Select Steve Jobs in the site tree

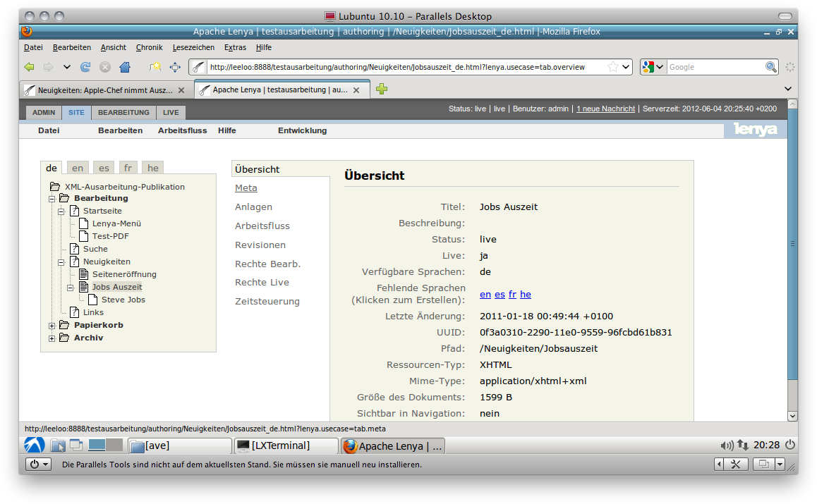[x=123, y=300]
